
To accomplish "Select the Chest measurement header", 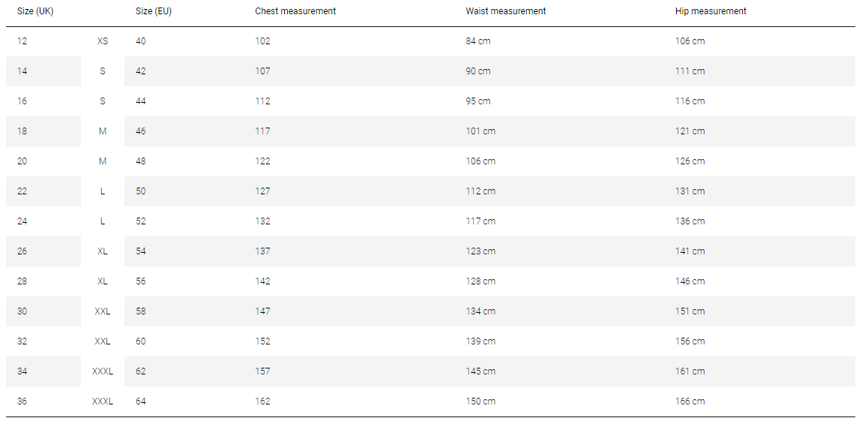I will tap(295, 11).
